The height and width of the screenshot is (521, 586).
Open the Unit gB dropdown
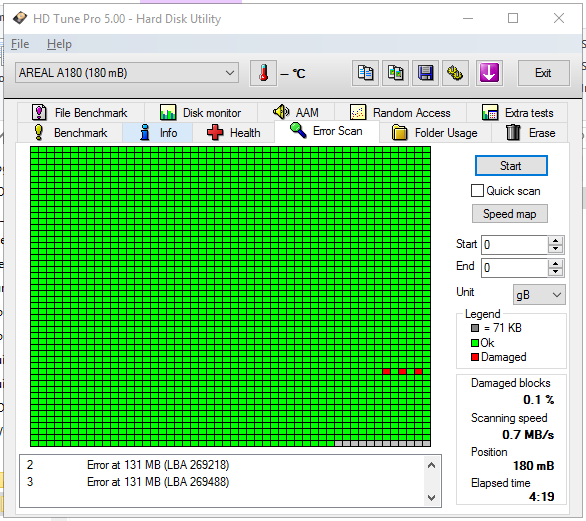[x=539, y=295]
